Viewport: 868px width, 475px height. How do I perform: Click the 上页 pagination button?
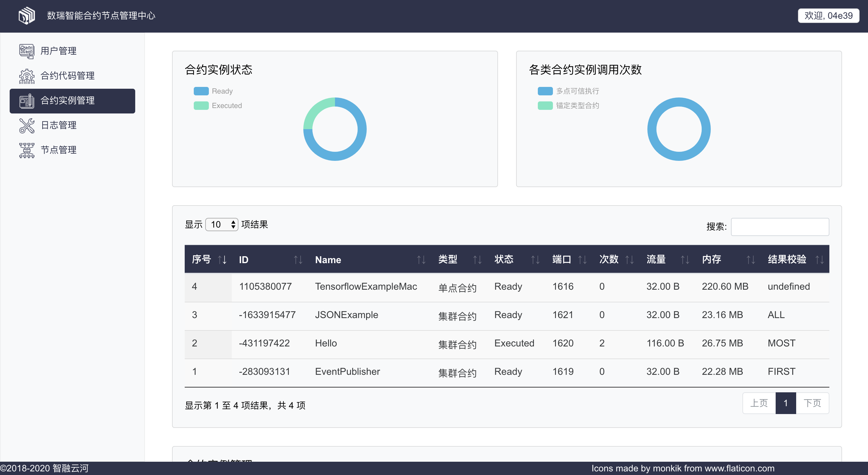759,403
